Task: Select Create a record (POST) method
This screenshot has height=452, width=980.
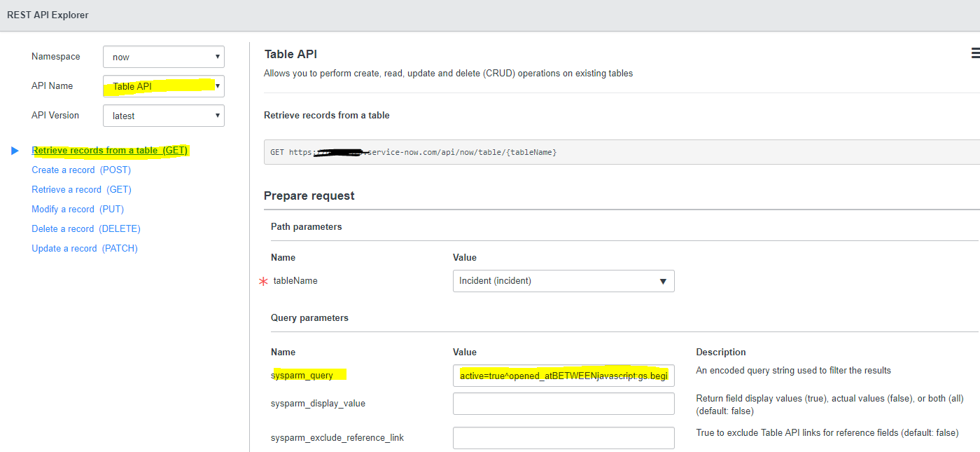Action: 81,170
